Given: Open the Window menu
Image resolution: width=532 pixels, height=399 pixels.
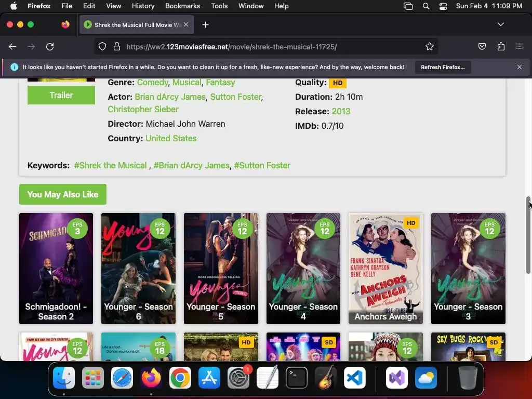Looking at the screenshot, I should (251, 6).
